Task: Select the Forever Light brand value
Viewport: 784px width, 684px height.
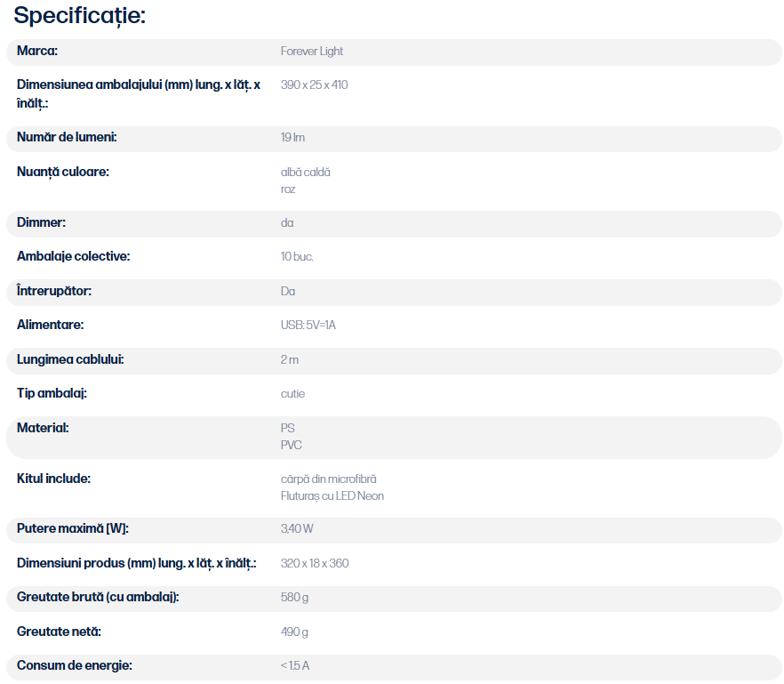Action: point(311,52)
